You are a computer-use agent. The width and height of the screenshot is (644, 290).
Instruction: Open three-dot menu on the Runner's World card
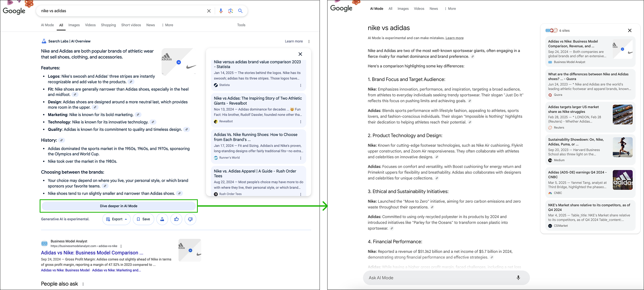coord(301,158)
